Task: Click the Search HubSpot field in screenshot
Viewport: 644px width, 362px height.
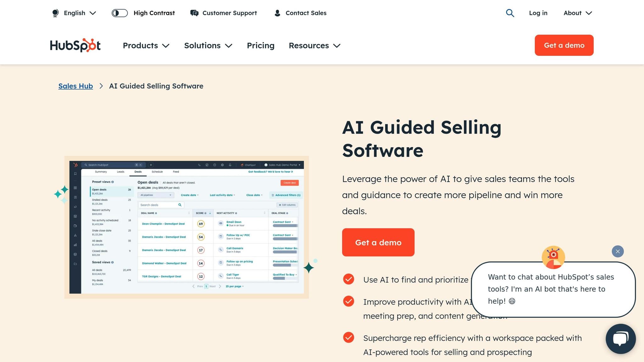Action: [x=113, y=165]
